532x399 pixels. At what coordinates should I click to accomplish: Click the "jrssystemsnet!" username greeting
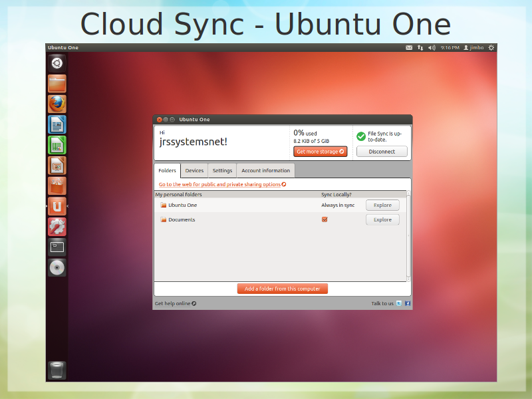pos(194,142)
